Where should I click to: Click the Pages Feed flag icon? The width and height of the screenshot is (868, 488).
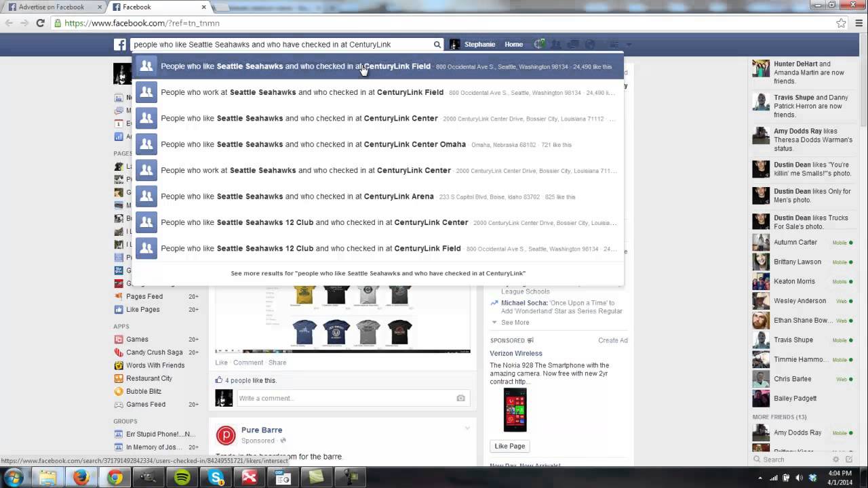click(x=119, y=297)
